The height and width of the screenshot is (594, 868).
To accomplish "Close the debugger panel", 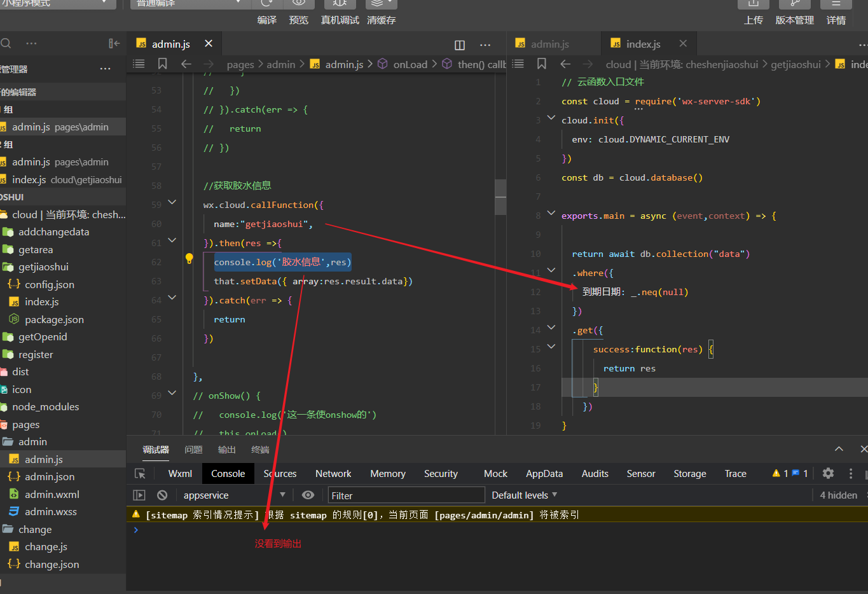I will 864,449.
